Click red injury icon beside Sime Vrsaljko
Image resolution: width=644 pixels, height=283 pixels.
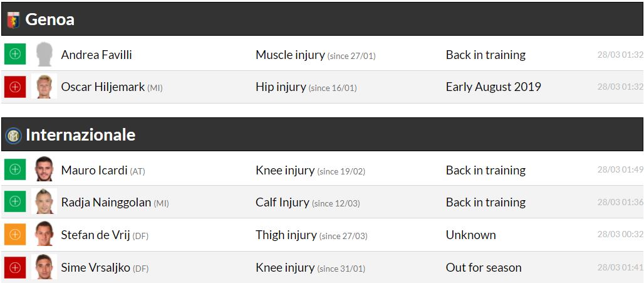click(15, 267)
